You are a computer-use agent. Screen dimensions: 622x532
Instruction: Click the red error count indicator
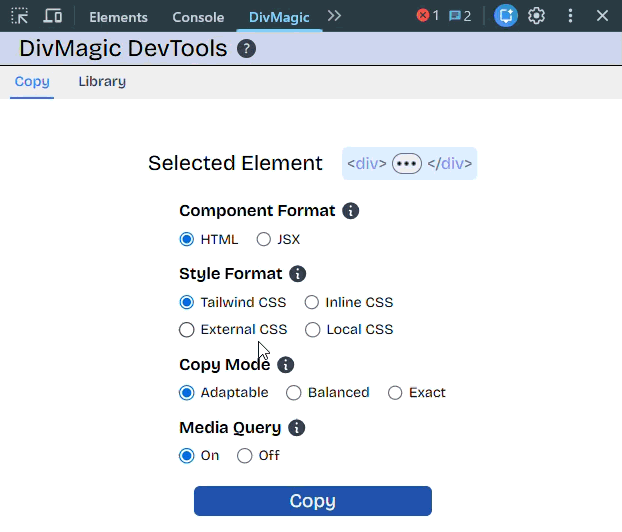point(428,16)
